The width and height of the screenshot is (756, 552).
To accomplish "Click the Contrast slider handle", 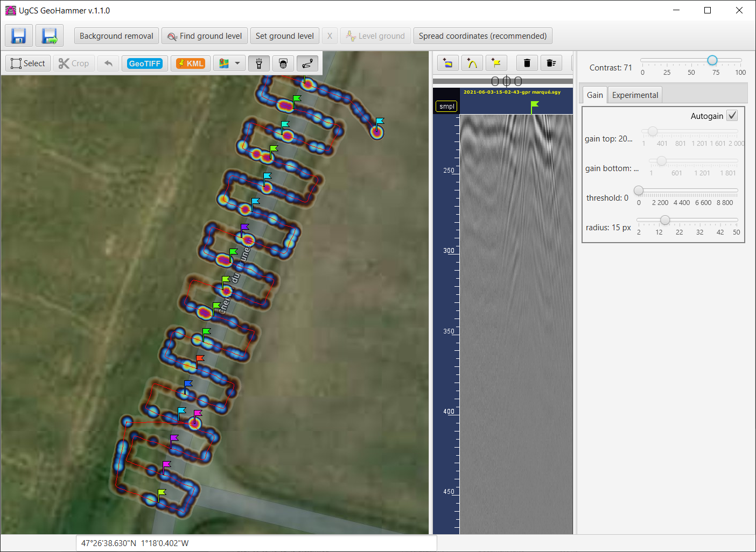I will [712, 60].
